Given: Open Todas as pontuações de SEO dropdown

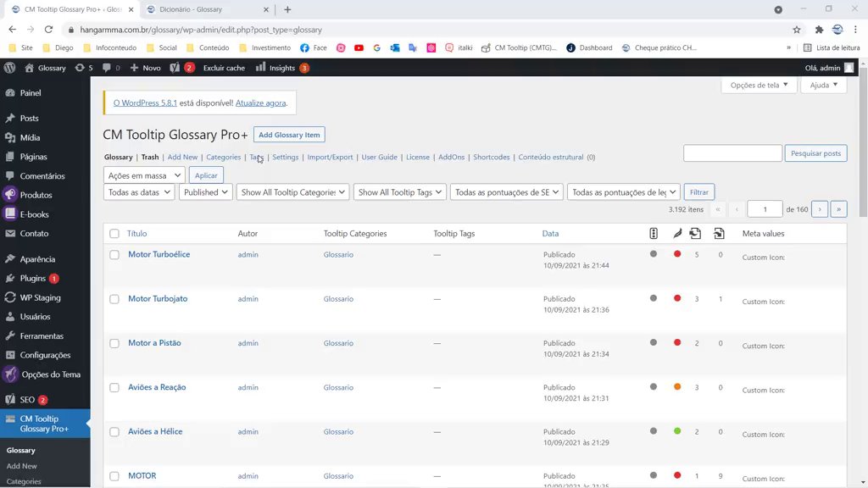Looking at the screenshot, I should tap(507, 192).
